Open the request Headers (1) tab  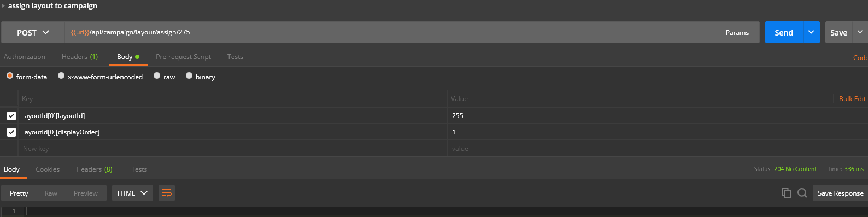80,57
